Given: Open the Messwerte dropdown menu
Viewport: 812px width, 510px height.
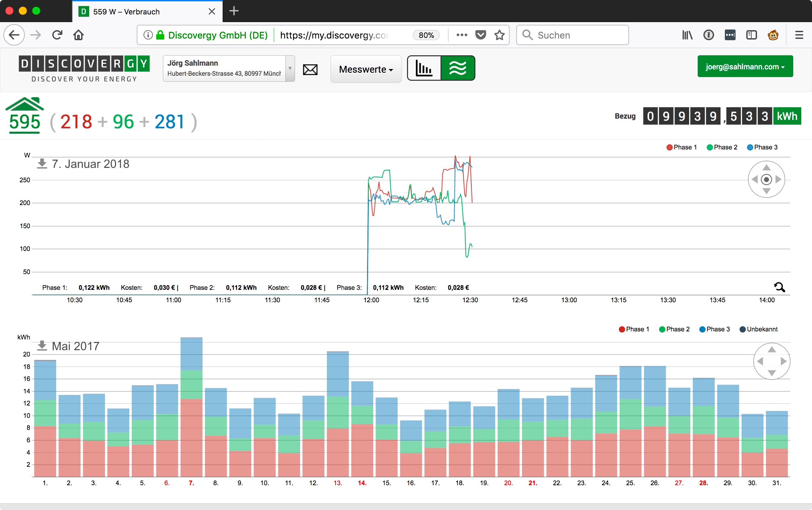Looking at the screenshot, I should pyautogui.click(x=366, y=69).
